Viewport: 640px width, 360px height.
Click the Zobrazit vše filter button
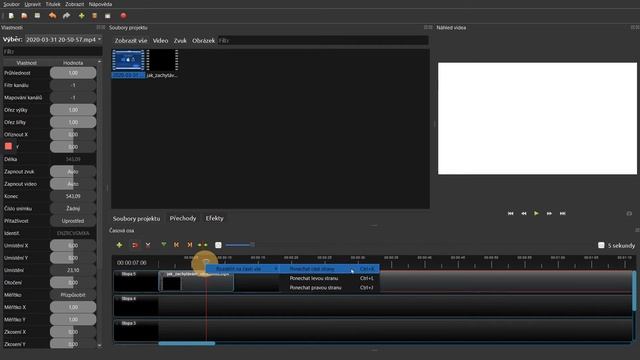coord(131,40)
